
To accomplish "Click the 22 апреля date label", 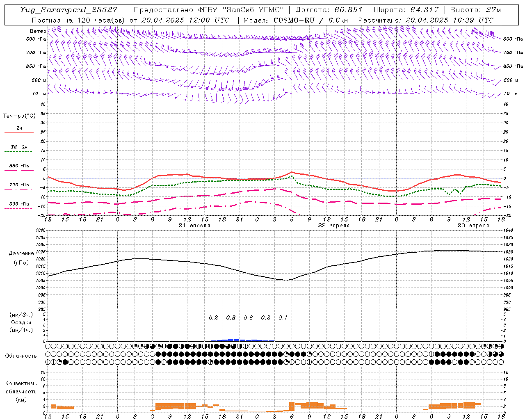I will [334, 226].
